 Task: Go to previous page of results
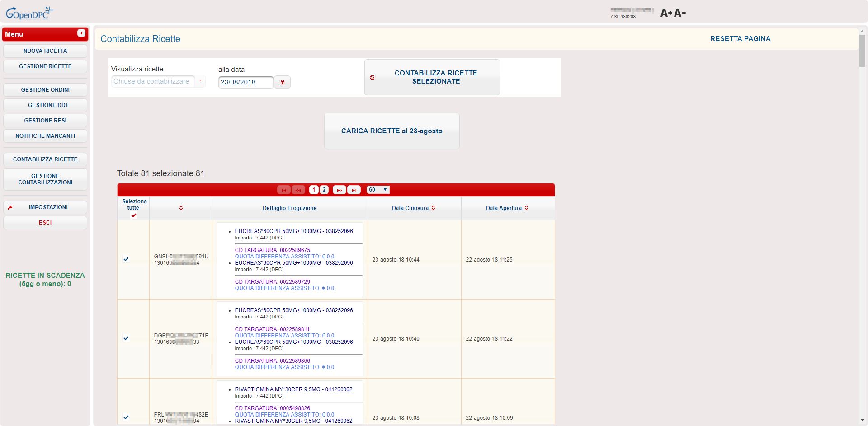coord(298,190)
